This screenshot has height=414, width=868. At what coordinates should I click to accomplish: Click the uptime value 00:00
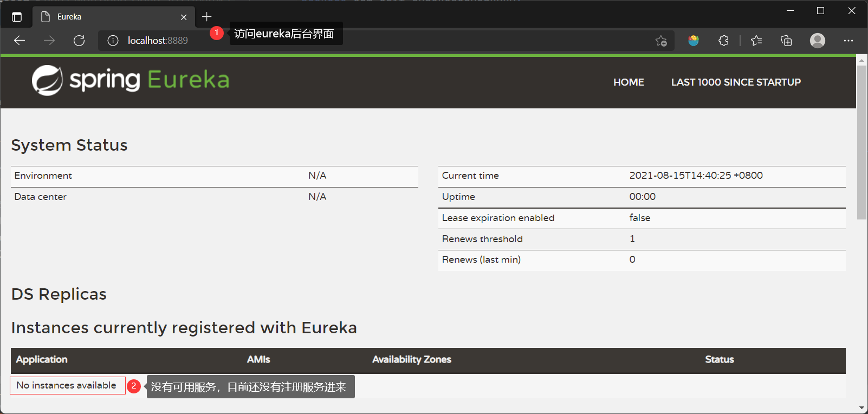tap(643, 197)
